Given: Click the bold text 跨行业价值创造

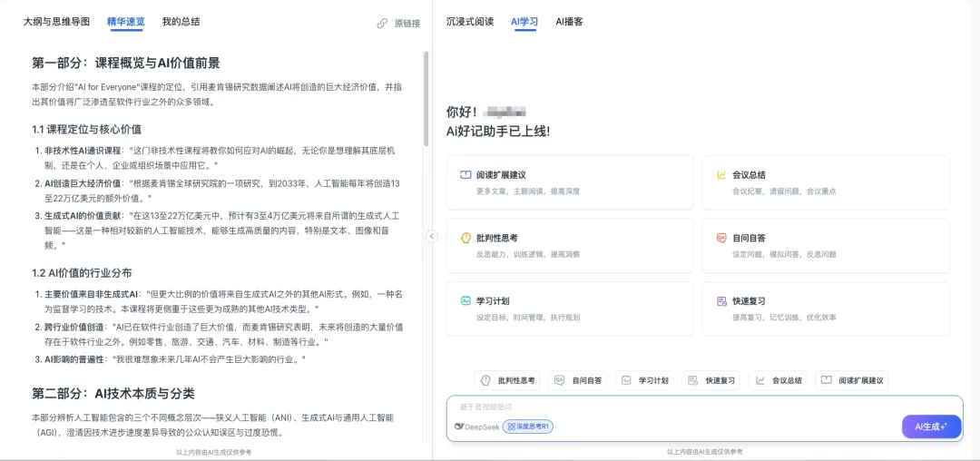Looking at the screenshot, I should coord(73,327).
